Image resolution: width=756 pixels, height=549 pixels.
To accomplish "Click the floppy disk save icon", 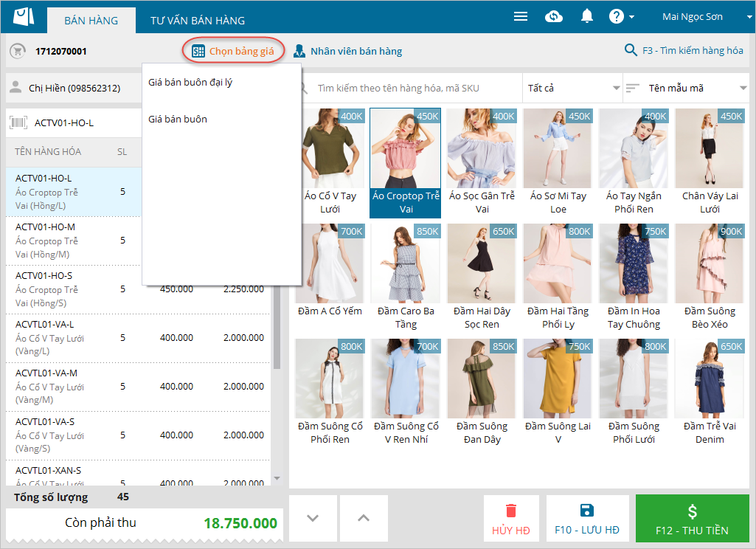I will point(587,511).
